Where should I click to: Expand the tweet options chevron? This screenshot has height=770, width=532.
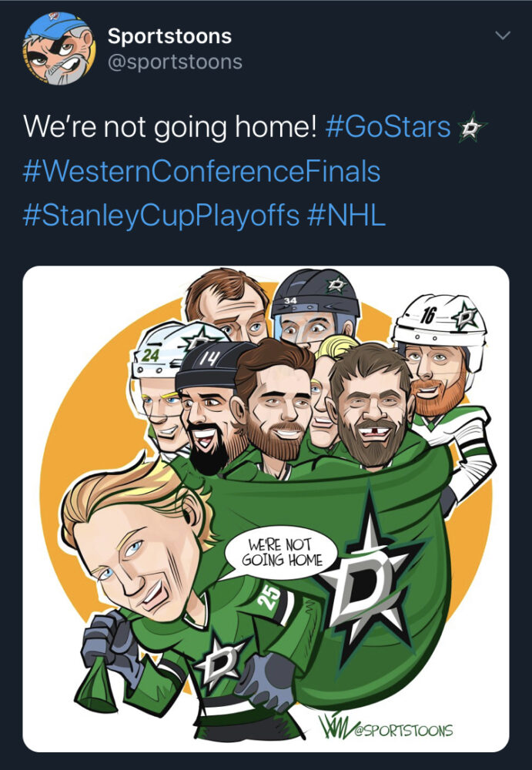click(503, 35)
